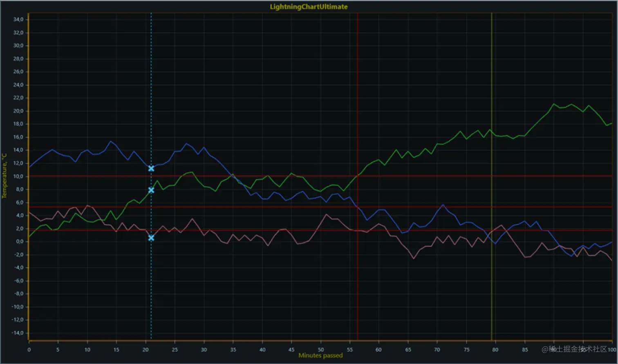Select the Y-axis label -4,0
Image resolution: width=618 pixels, height=364 pixels.
point(19,268)
